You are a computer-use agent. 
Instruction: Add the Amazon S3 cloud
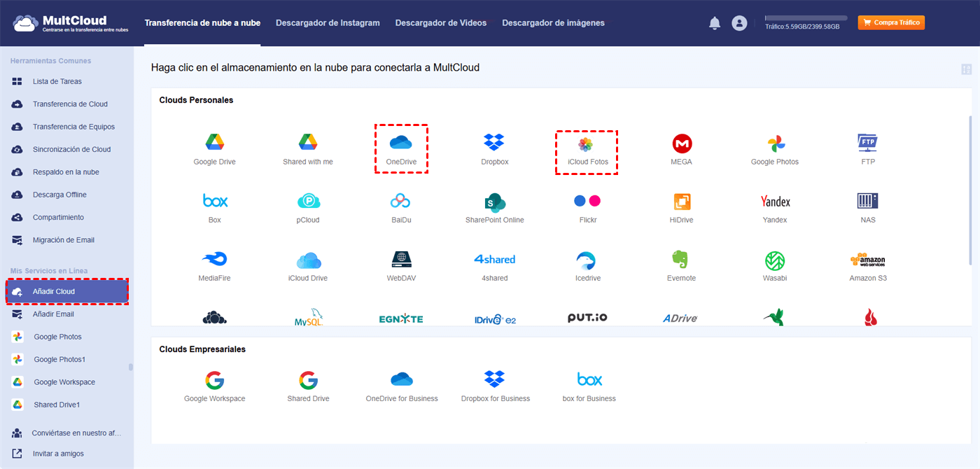coord(868,260)
